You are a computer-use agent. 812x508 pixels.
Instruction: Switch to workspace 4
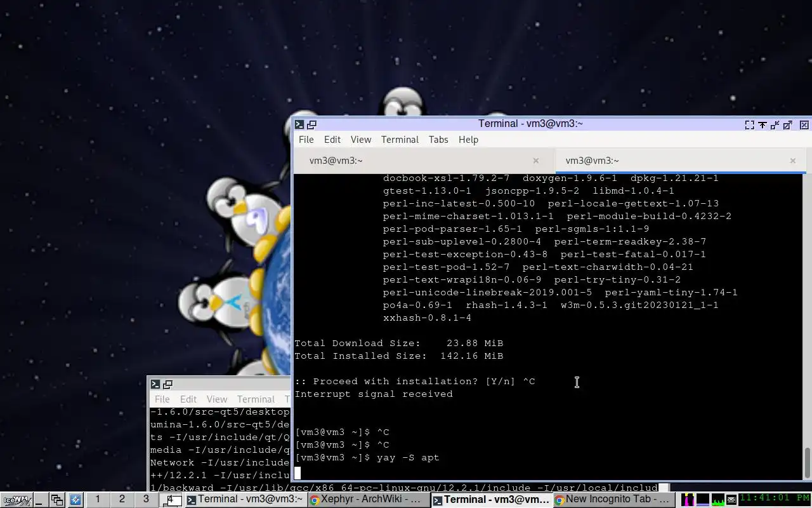(x=170, y=499)
